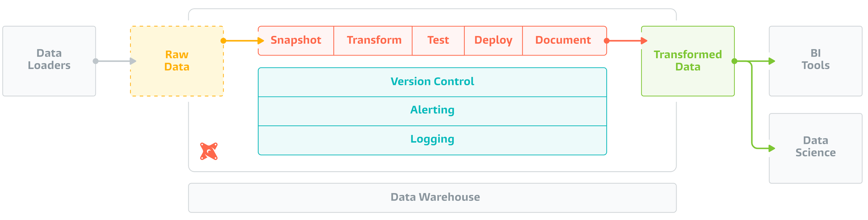
Task: Click the gray arrow from Data Loaders
Action: 115,61
